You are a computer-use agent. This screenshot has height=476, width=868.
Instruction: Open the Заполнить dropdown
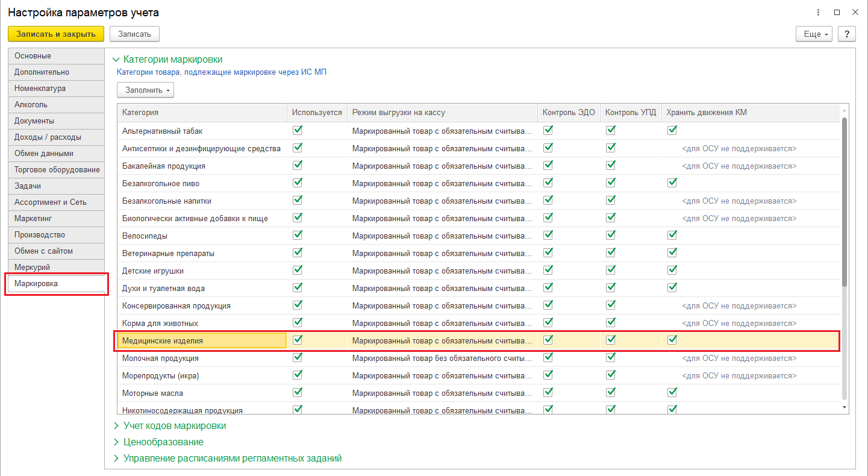point(145,90)
